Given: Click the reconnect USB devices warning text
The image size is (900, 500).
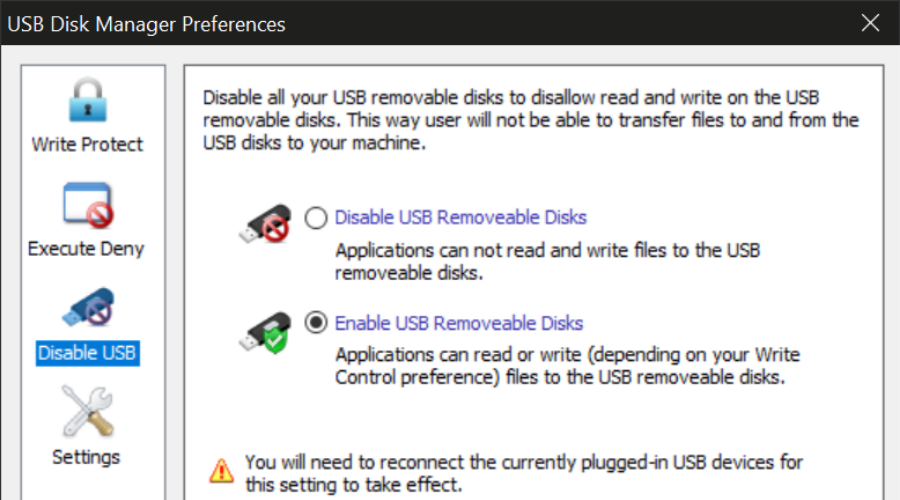Looking at the screenshot, I should coord(523,474).
